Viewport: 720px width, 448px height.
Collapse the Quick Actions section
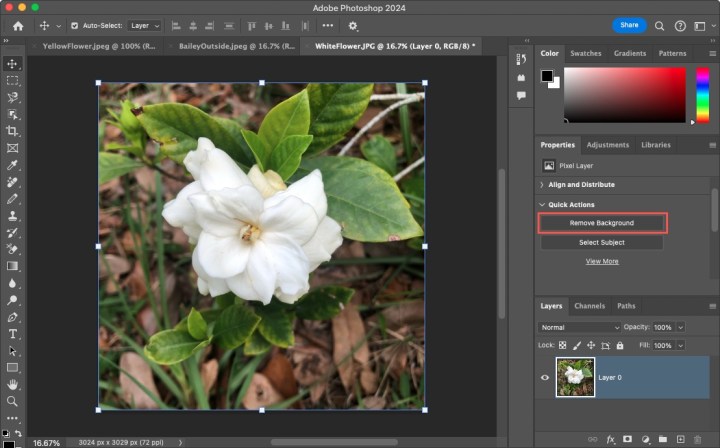pos(542,205)
